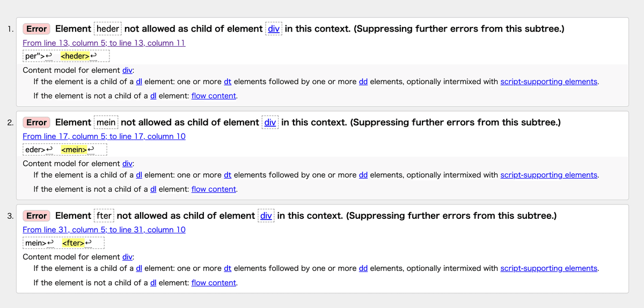Open script-supporting elements link in error 1

[x=548, y=82]
